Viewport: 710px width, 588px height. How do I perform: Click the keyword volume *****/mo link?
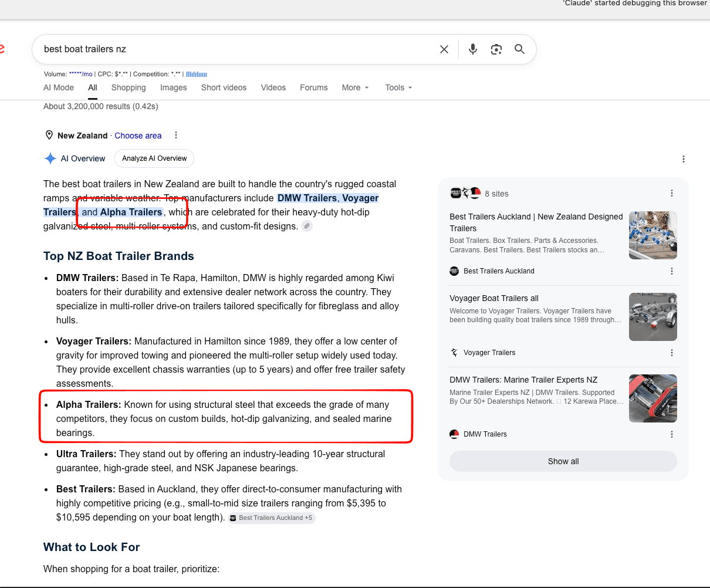[81, 74]
